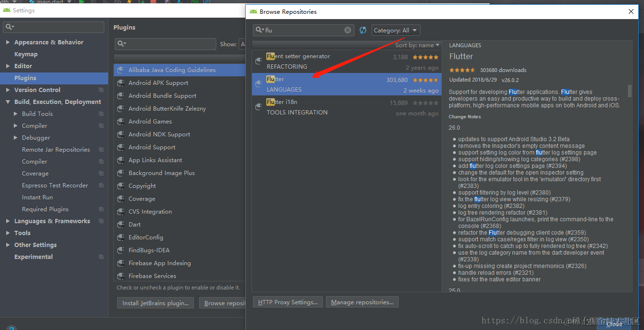Click the plugin icon next to Flutter
The height and width of the screenshot is (330, 644).
coord(259,84)
